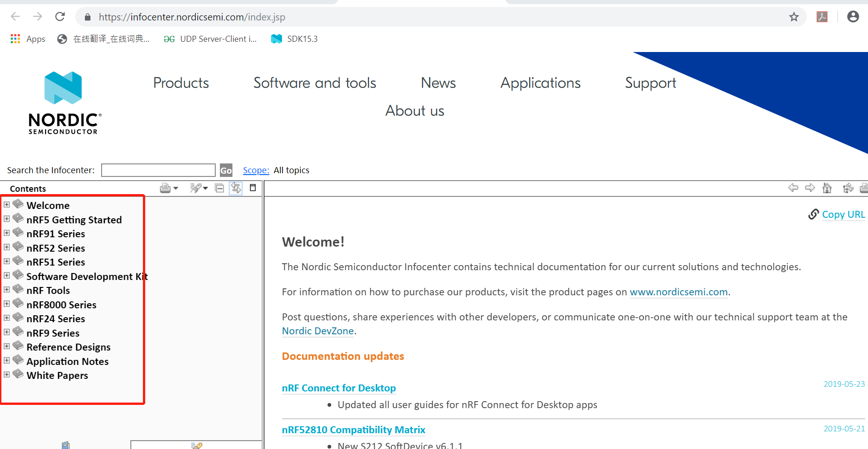Image resolution: width=868 pixels, height=449 pixels.
Task: Open the print icon dropdown arrow
Action: (x=175, y=189)
